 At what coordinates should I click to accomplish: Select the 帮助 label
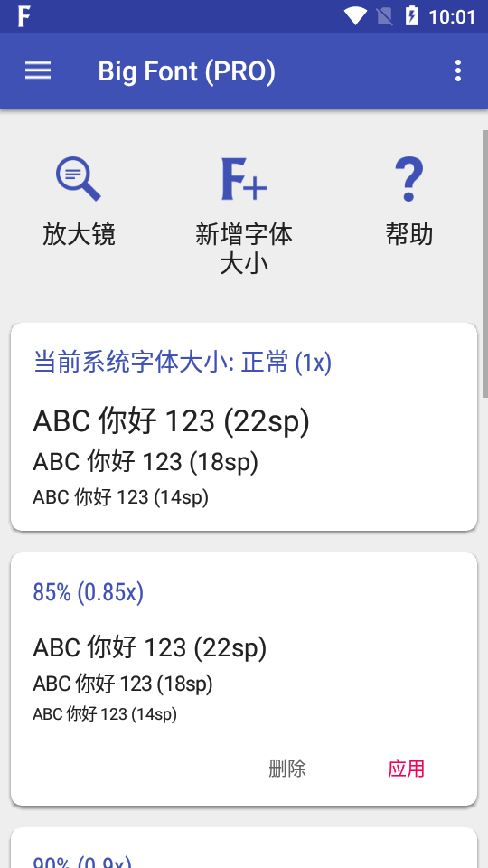tap(408, 235)
